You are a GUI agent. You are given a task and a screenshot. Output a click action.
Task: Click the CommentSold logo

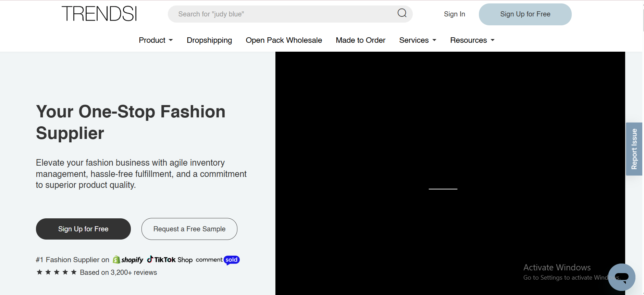[x=218, y=260]
